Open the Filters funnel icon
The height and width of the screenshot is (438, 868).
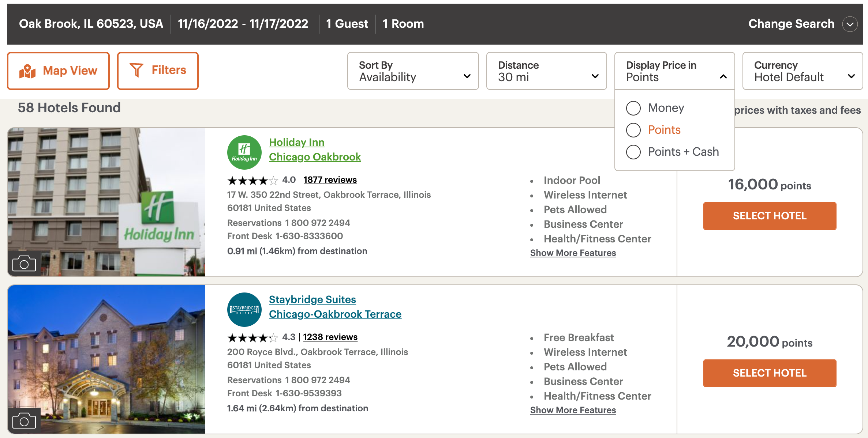coord(136,69)
